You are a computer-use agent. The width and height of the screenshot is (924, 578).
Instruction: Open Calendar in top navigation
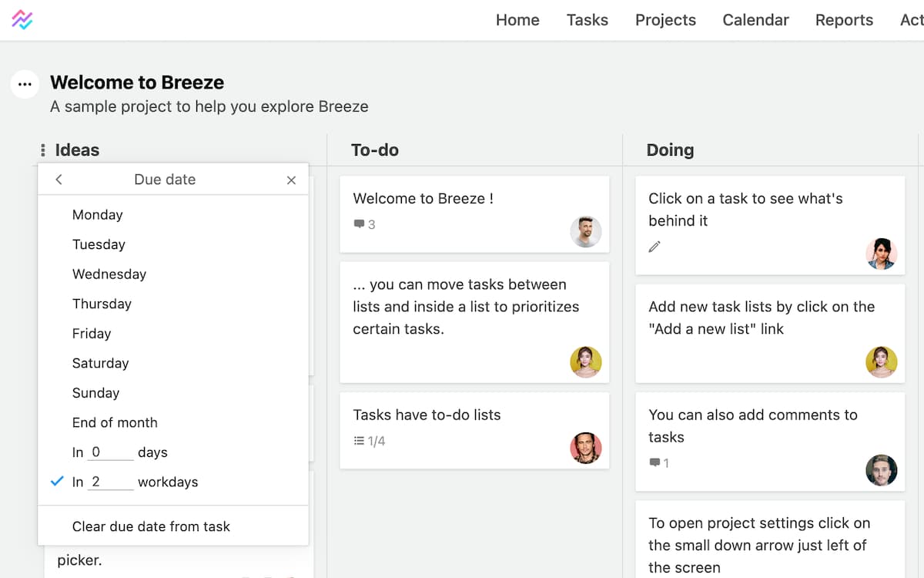click(755, 20)
